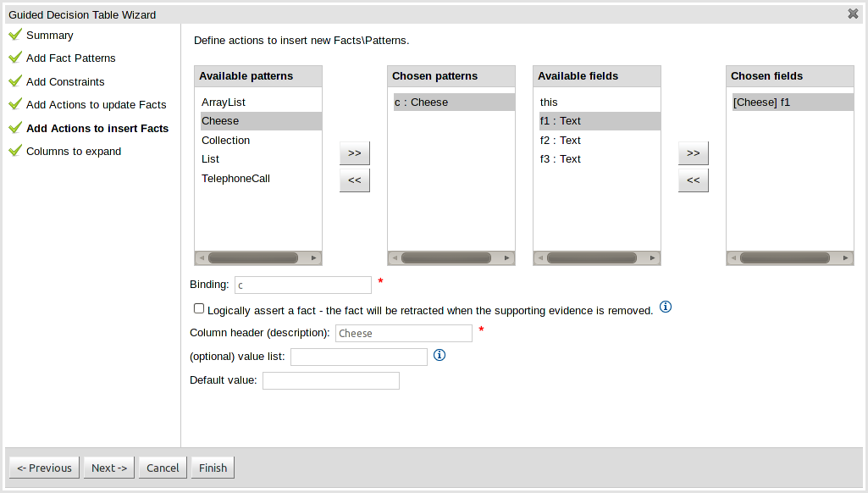Image resolution: width=868 pixels, height=493 pixels.
Task: Enable the Logically assert a fact checkbox
Action: point(199,309)
